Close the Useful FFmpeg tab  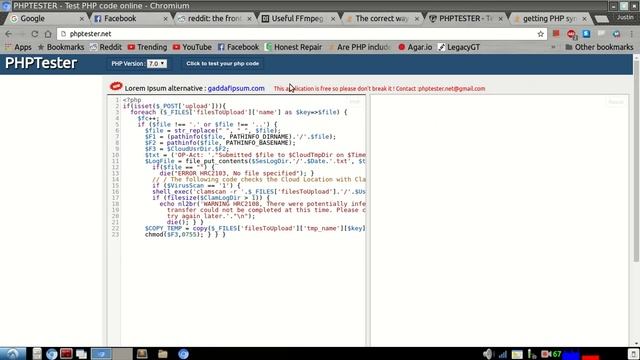point(333,19)
